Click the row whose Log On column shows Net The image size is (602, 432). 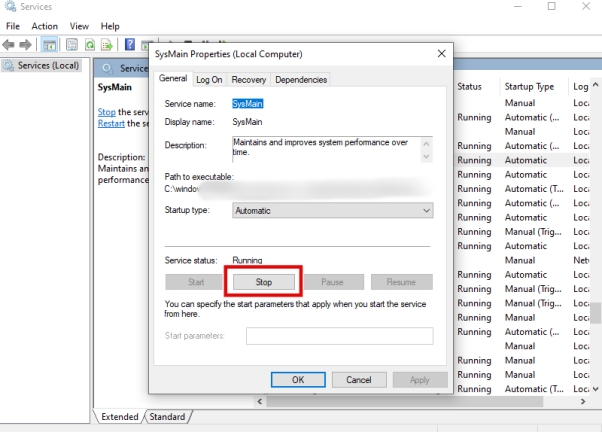[x=523, y=260]
